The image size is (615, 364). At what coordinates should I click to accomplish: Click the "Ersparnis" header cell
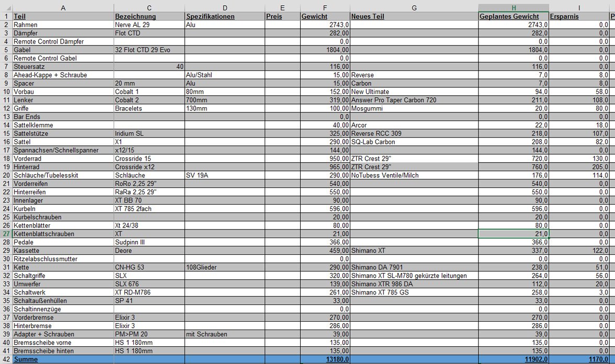click(x=579, y=17)
